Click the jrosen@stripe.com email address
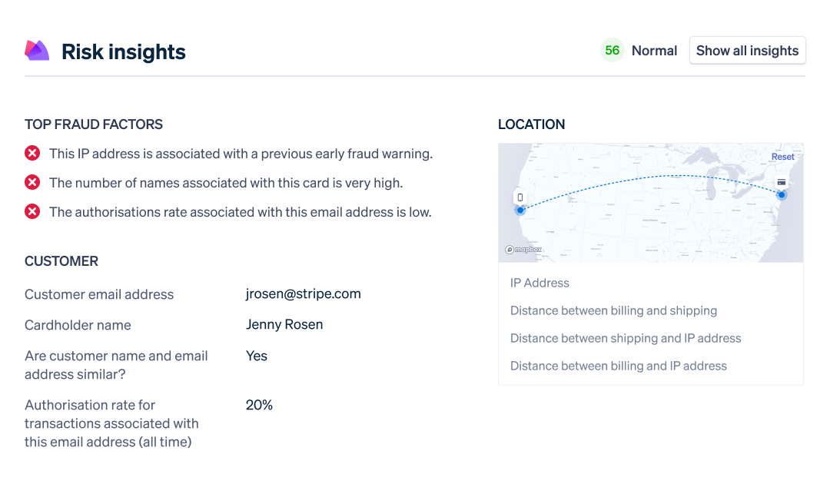The width and height of the screenshot is (830, 504). 303,293
